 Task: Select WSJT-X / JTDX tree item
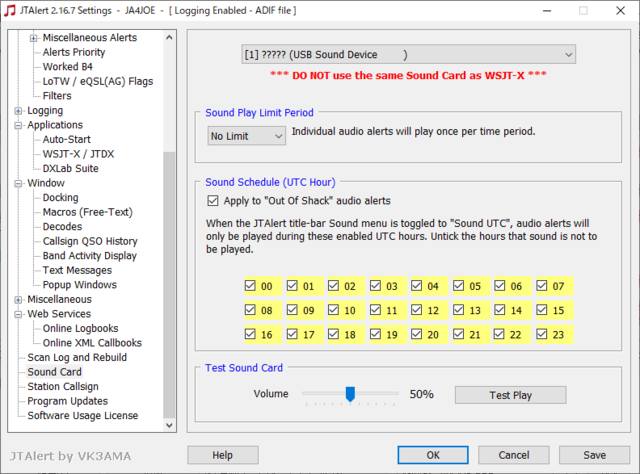click(78, 154)
